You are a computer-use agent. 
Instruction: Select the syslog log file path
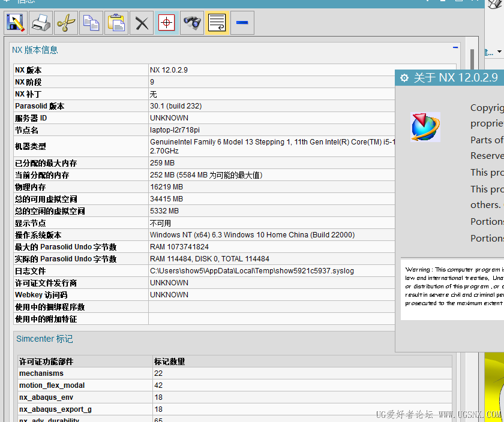coord(252,271)
